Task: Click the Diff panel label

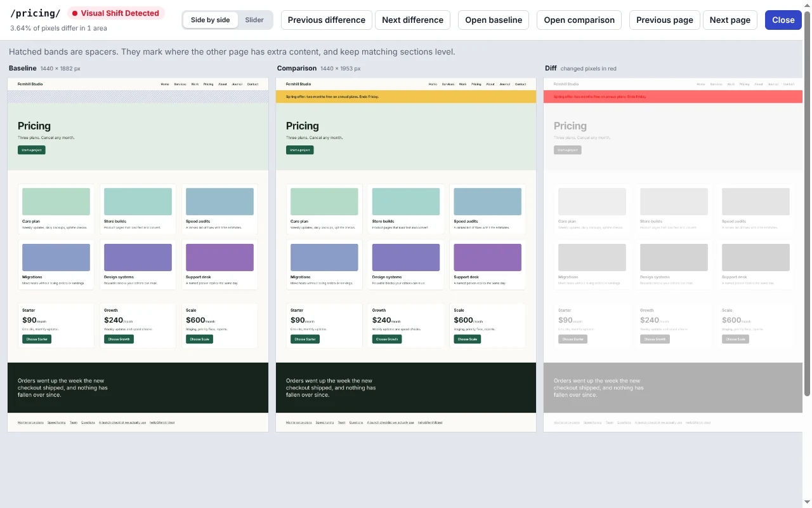Action: click(551, 68)
